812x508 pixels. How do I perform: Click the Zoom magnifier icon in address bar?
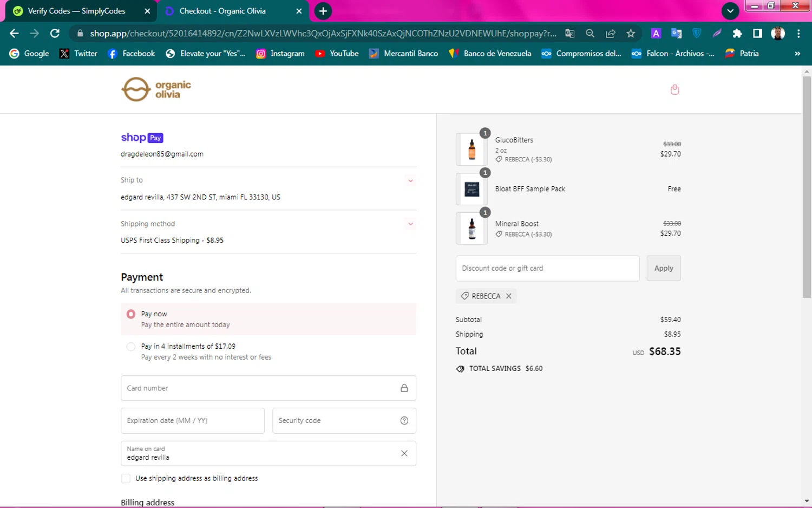pos(590,34)
